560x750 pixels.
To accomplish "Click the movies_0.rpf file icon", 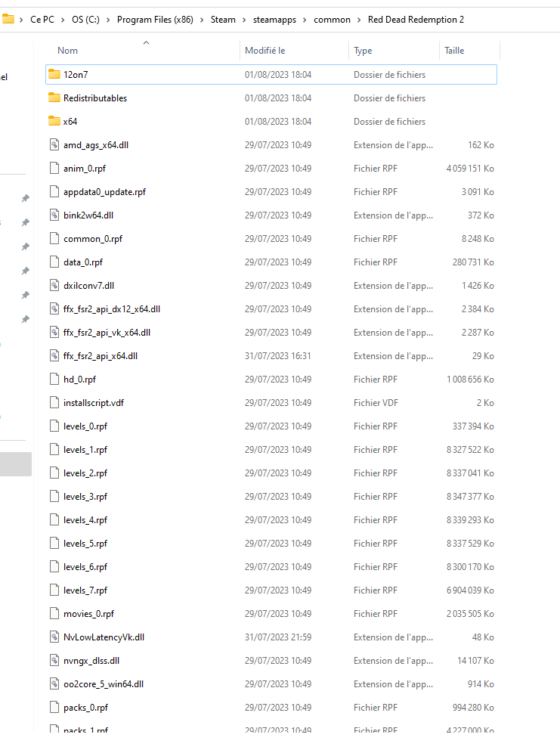I will [x=54, y=613].
